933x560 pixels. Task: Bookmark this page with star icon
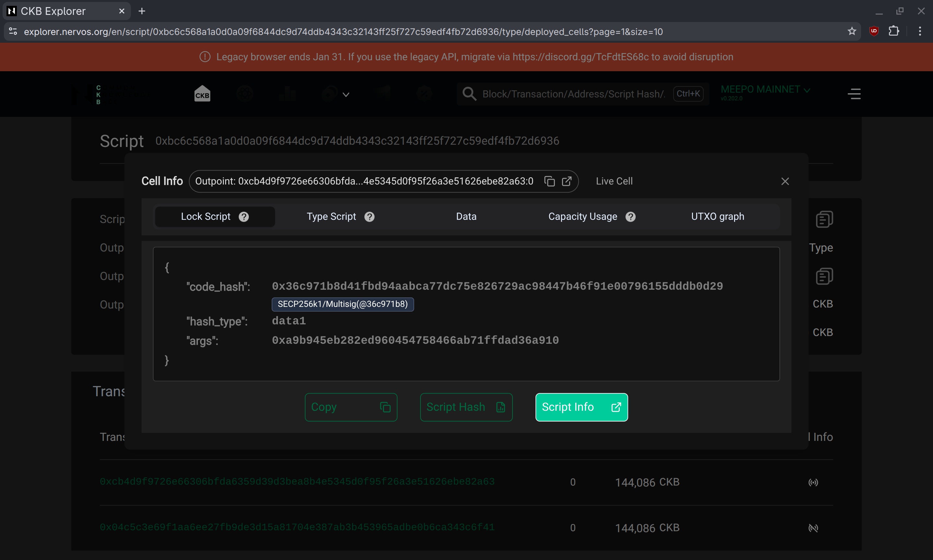point(852,31)
